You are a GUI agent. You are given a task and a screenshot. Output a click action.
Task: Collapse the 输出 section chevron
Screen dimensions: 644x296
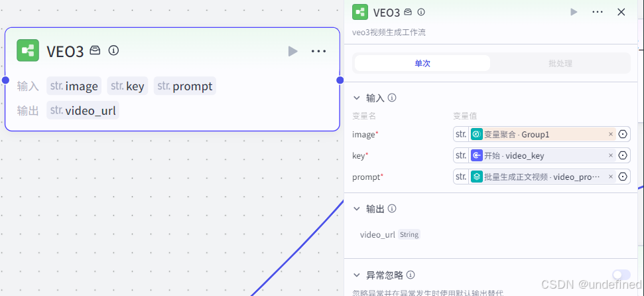point(356,209)
